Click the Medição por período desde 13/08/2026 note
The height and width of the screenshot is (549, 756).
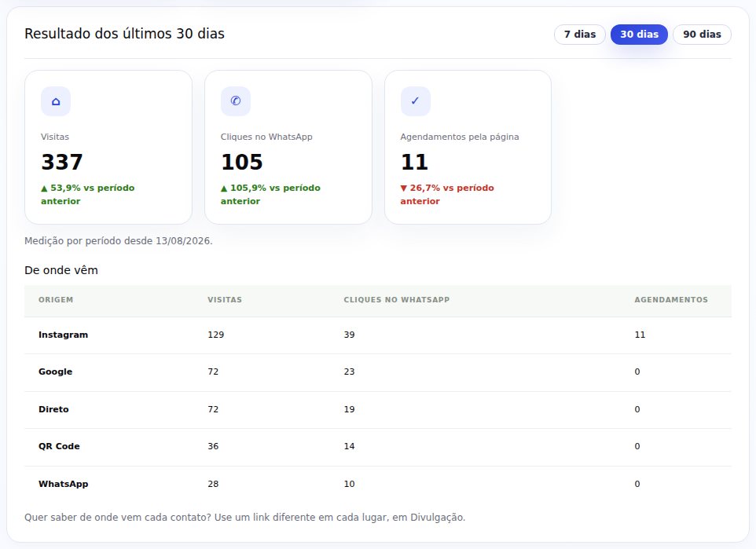tap(119, 240)
